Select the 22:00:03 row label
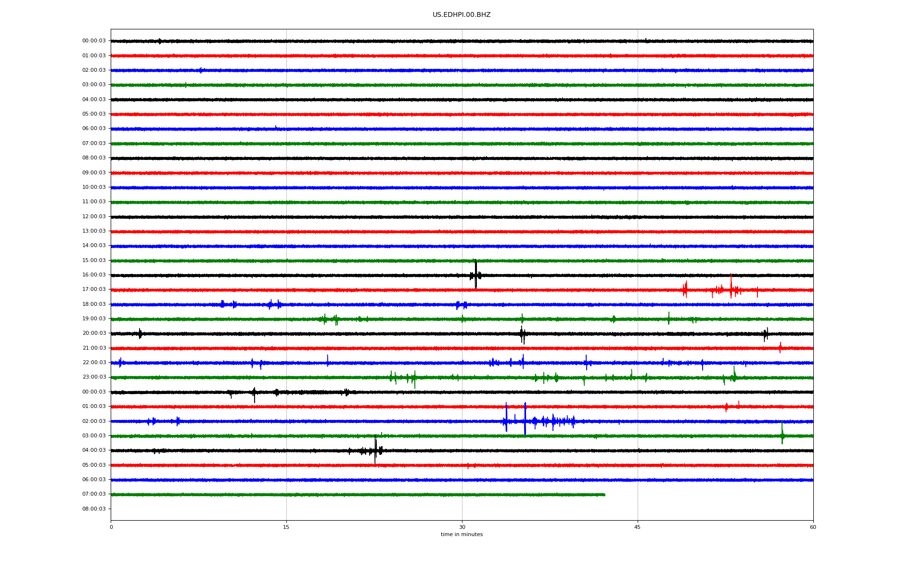 (94, 363)
